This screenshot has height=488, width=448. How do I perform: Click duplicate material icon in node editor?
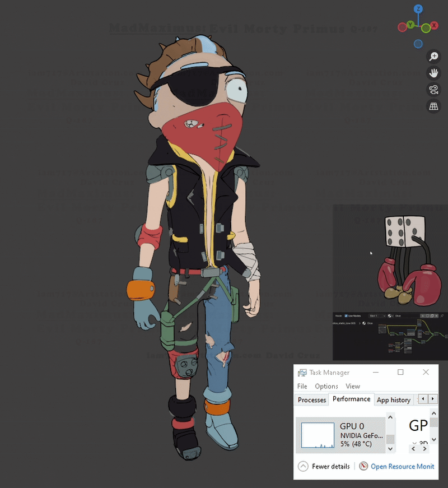click(432, 316)
